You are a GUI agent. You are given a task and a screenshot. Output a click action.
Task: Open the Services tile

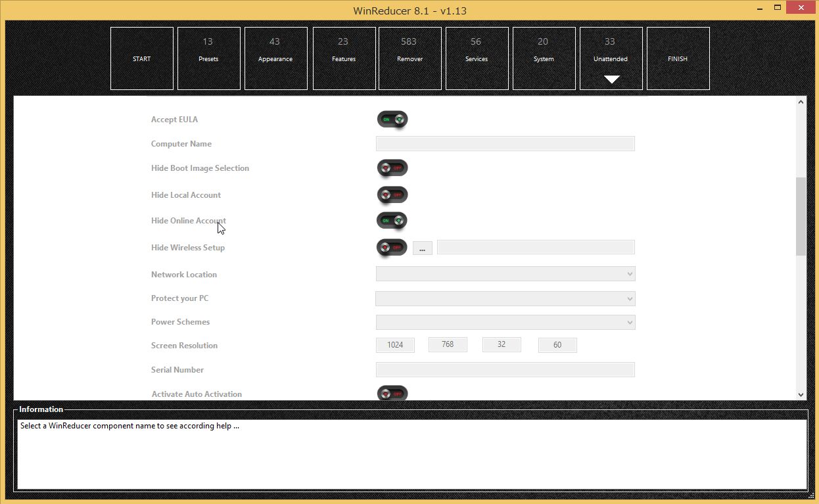477,58
